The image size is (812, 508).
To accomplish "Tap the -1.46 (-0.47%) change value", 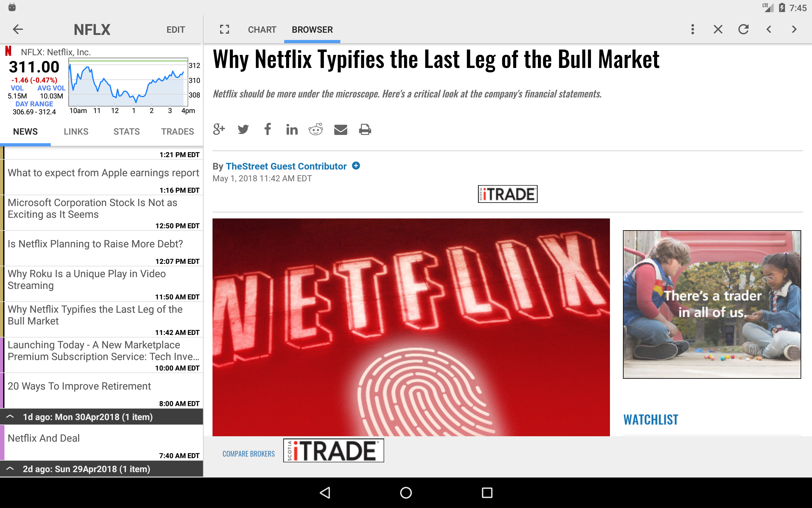I will (x=34, y=80).
